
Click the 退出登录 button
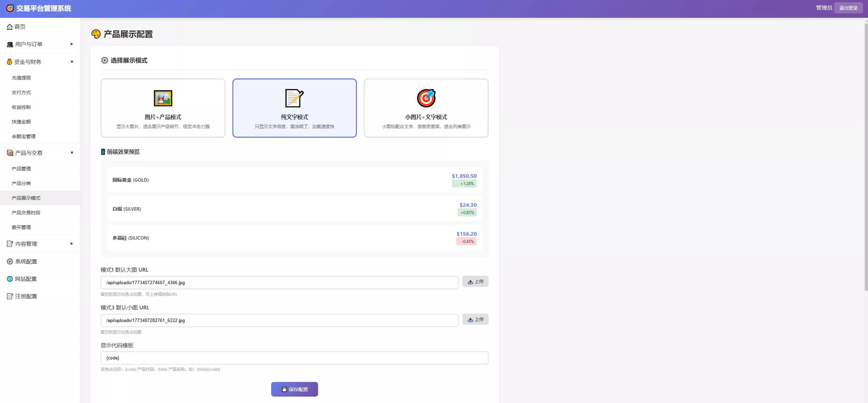click(x=848, y=8)
